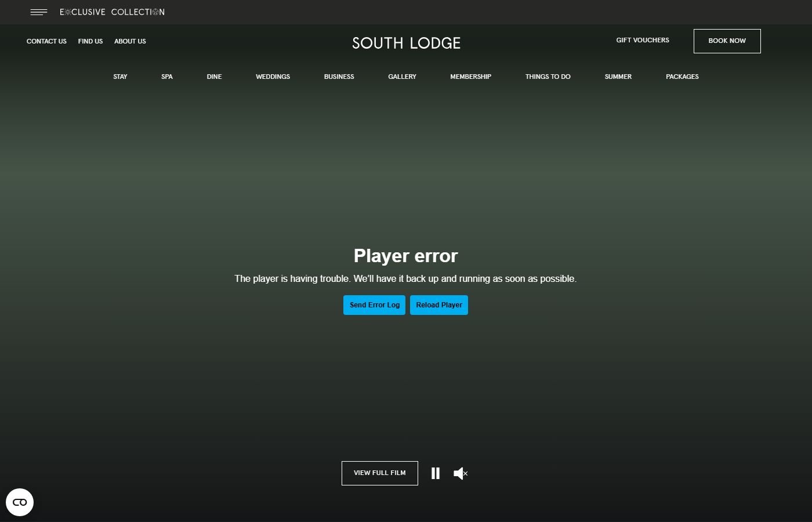This screenshot has height=522, width=812.
Task: Click the Book Now button
Action: (x=727, y=41)
